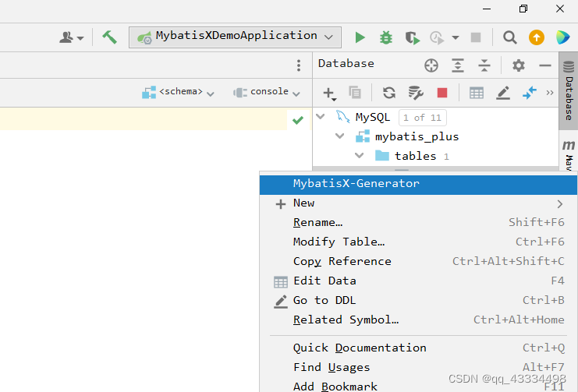The height and width of the screenshot is (392, 578).
Task: Restore down the IDE window
Action: (x=523, y=9)
